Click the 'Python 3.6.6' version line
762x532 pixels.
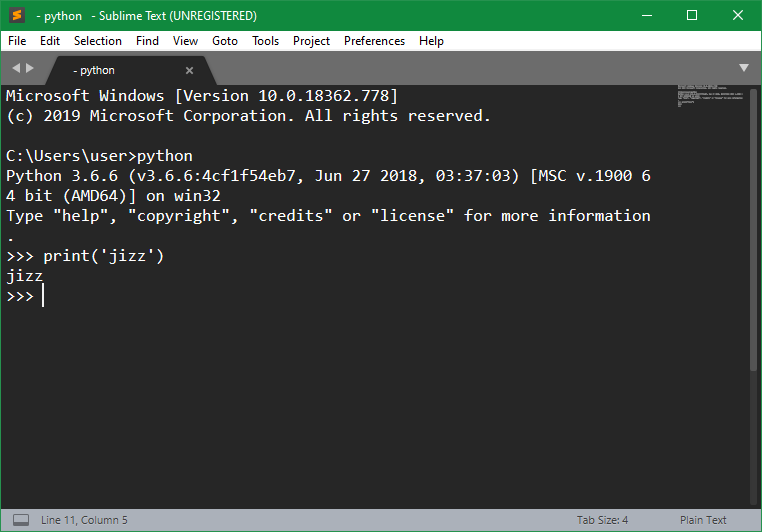pos(328,176)
